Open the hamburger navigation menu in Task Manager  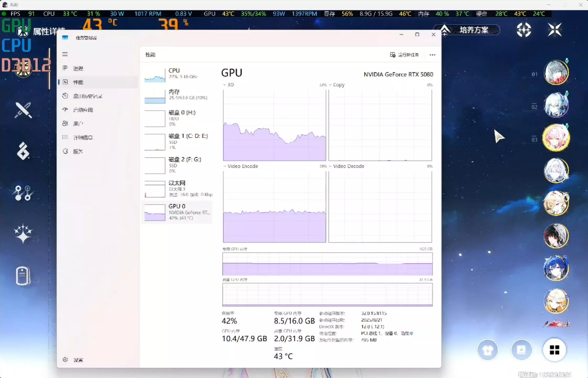(x=65, y=54)
